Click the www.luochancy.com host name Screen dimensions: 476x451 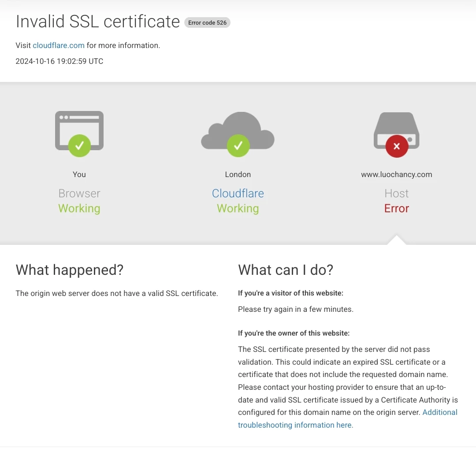tap(397, 174)
